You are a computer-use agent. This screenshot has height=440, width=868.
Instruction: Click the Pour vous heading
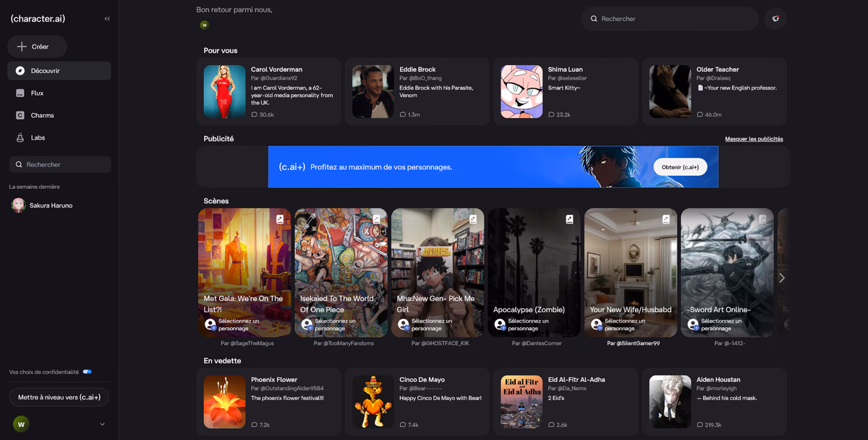221,51
